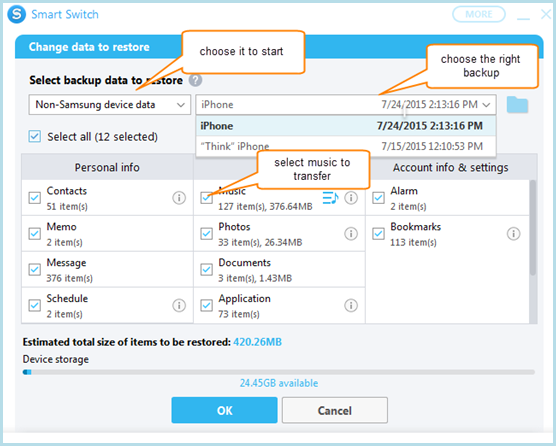Open Bookmarks info icon
The width and height of the screenshot is (556, 446).
[x=513, y=234]
